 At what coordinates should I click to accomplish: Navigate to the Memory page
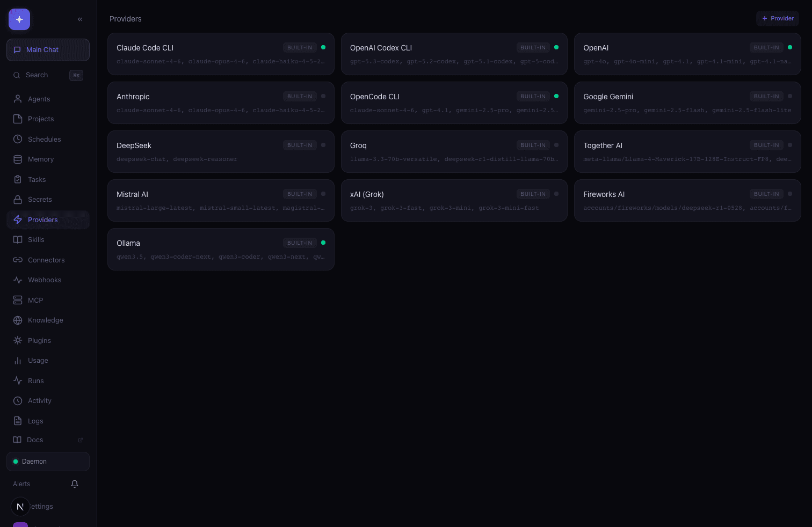tap(48, 159)
